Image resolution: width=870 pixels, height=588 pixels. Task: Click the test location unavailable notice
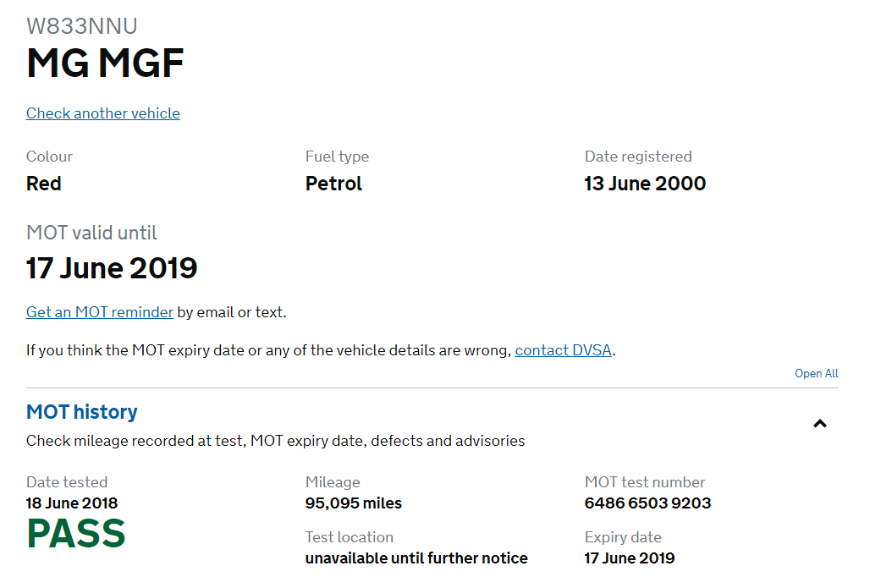point(416,558)
